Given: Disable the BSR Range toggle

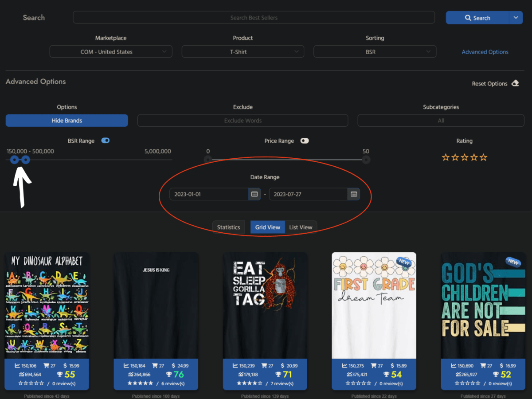Looking at the screenshot, I should 105,141.
